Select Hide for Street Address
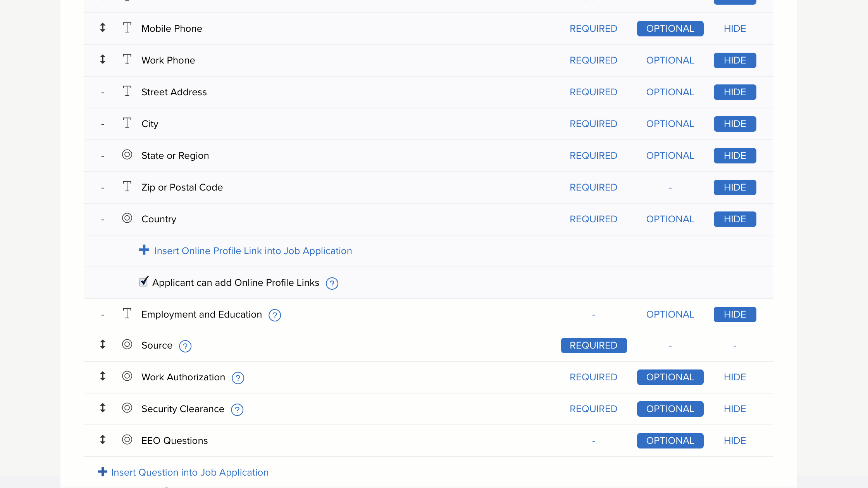This screenshot has height=488, width=868. (x=735, y=92)
